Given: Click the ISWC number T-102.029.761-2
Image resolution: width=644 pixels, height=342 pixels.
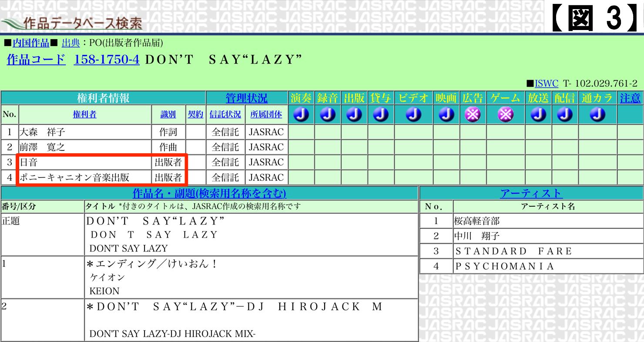Looking at the screenshot, I should pos(600,84).
